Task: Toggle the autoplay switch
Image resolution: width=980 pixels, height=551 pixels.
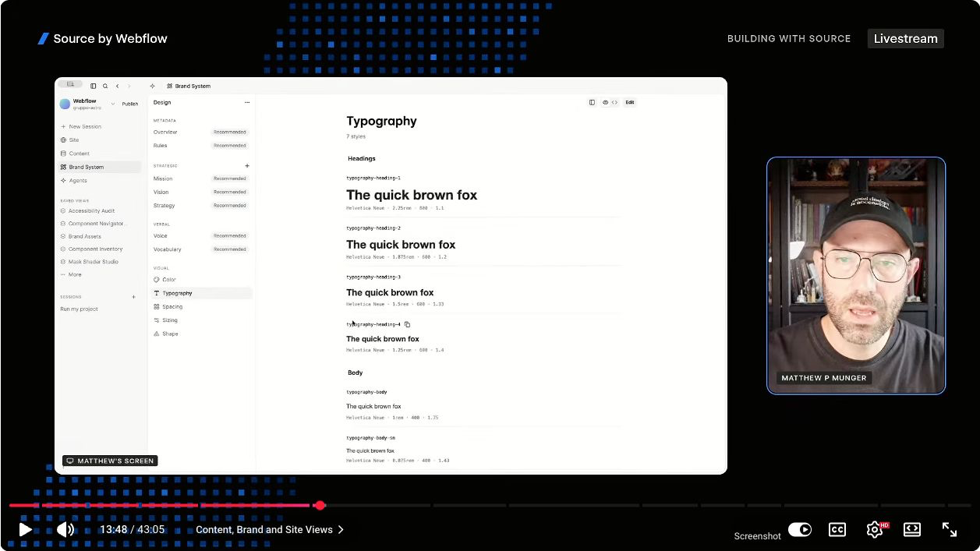Action: point(799,530)
